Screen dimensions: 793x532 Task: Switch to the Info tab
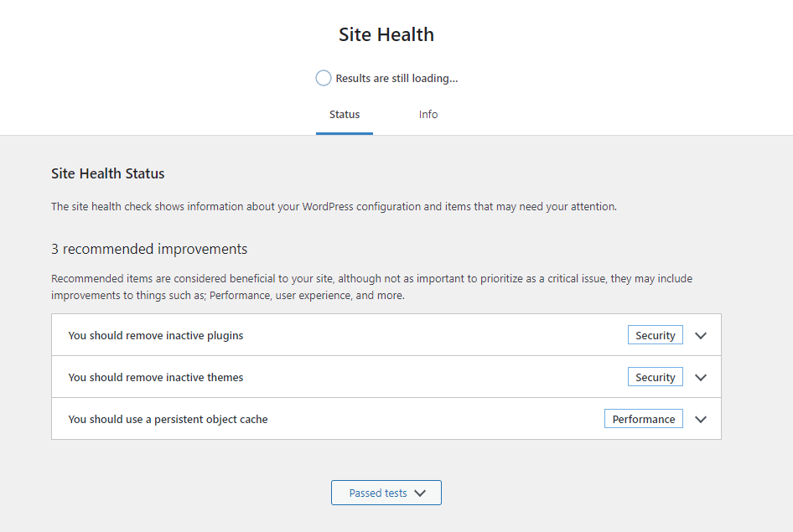coord(428,114)
